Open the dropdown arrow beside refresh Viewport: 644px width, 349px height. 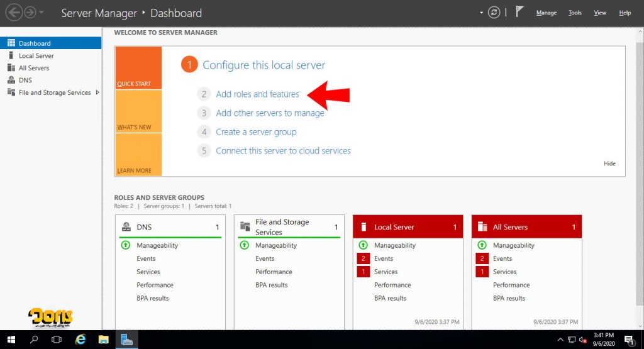[x=481, y=13]
